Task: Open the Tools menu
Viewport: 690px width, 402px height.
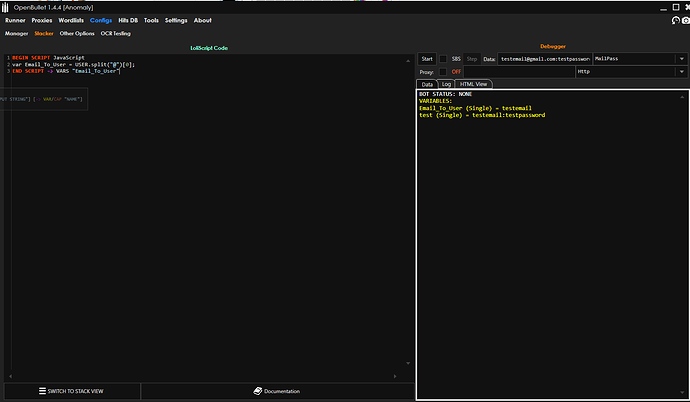Action: 151,20
